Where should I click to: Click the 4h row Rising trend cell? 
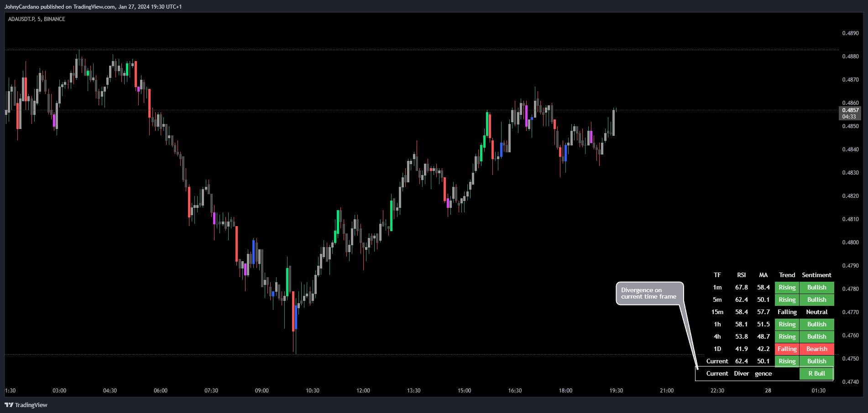[x=787, y=336]
